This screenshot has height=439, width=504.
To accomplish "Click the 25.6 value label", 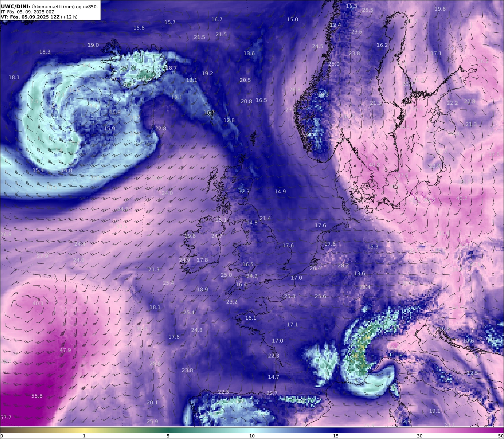I will click(x=321, y=296).
